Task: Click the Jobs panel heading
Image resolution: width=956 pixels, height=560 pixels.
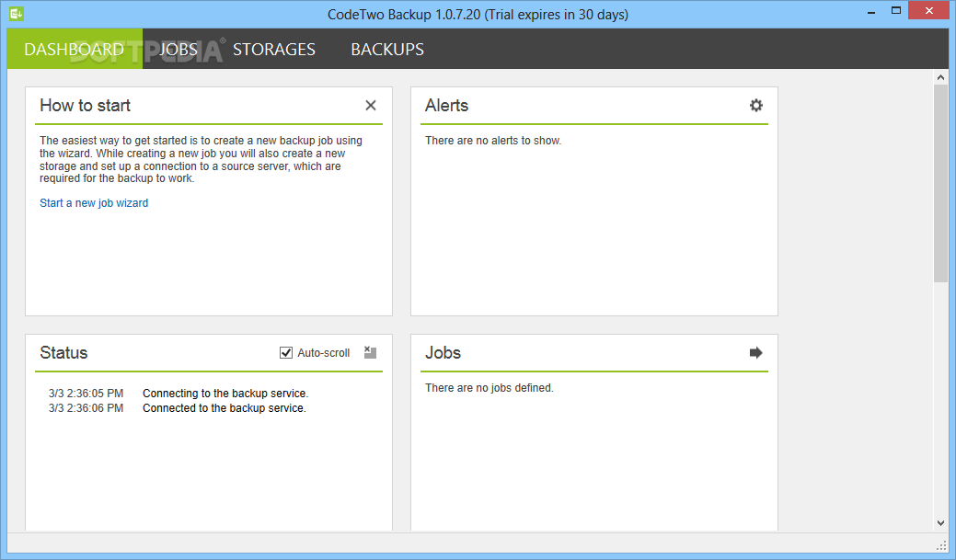Action: coord(443,353)
